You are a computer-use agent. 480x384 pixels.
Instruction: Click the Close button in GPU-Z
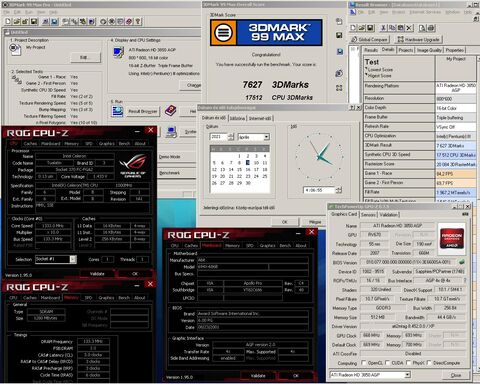click(456, 375)
